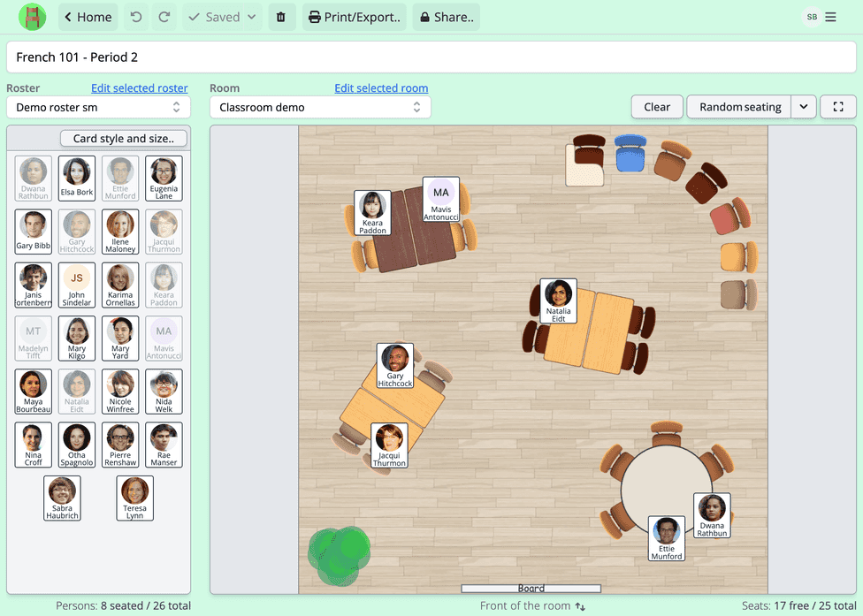This screenshot has width=863, height=616.
Task: Click the front-of-room swap arrows icon
Action: [x=581, y=607]
